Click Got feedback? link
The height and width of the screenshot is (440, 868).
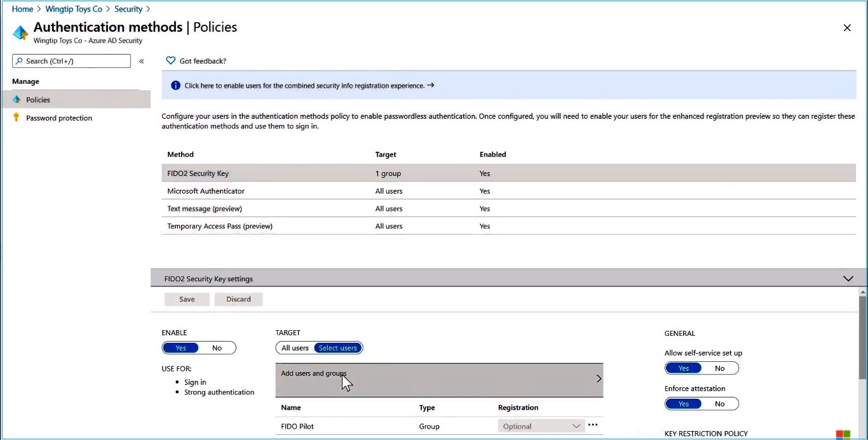[203, 61]
